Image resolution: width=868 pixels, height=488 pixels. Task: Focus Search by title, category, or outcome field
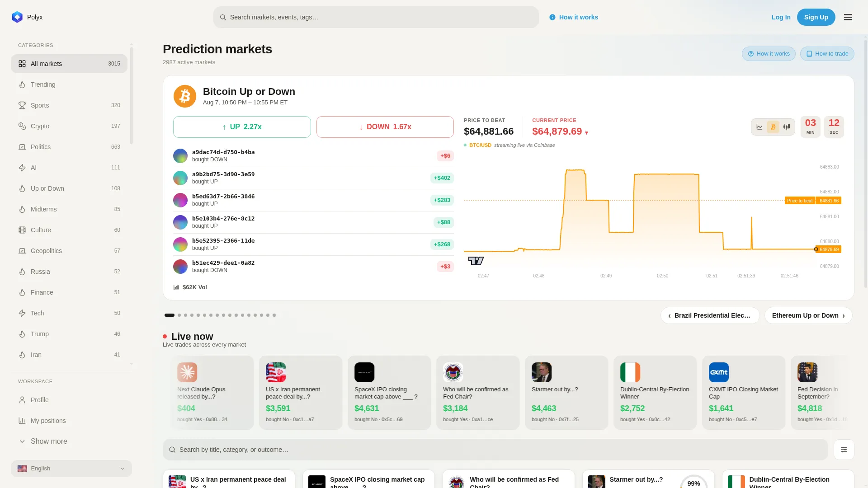pos(495,450)
